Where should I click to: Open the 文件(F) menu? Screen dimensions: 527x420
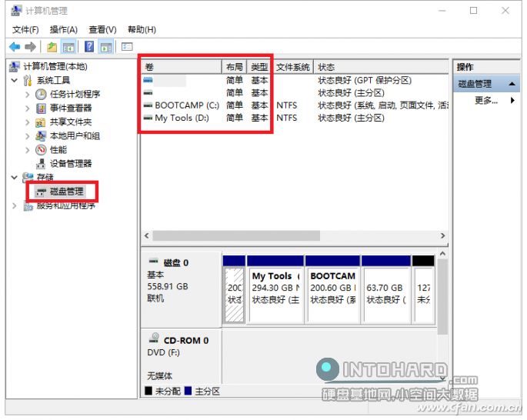click(x=25, y=29)
